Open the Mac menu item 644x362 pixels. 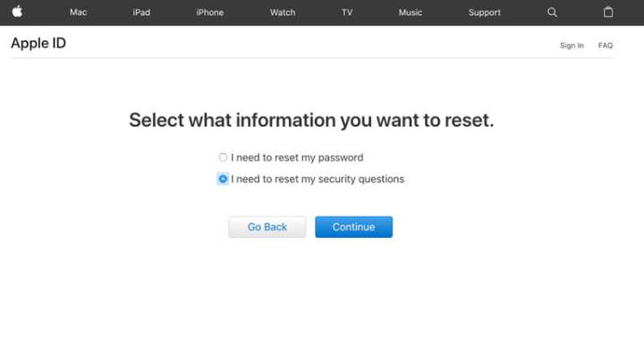(x=78, y=13)
